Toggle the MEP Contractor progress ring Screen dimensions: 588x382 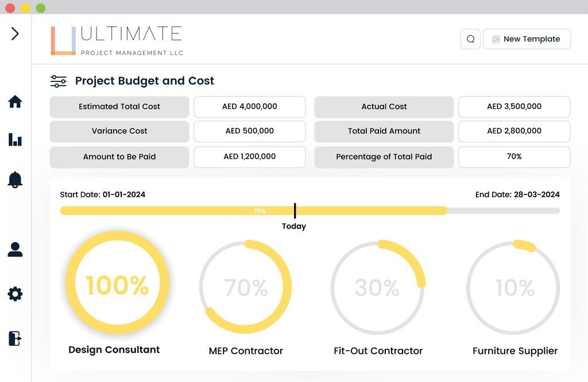pyautogui.click(x=246, y=287)
